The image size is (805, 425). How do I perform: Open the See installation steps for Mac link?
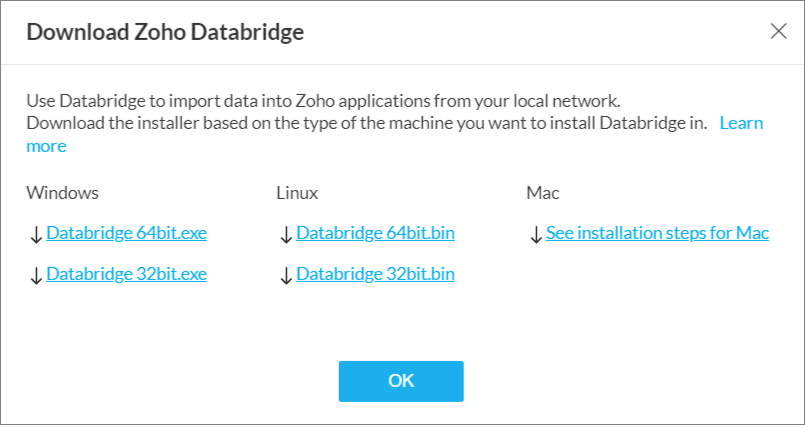657,234
